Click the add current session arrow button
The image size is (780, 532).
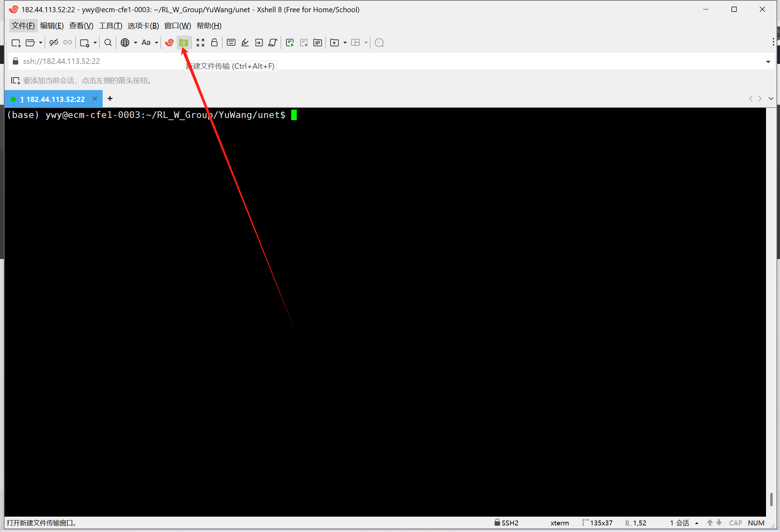[x=15, y=81]
